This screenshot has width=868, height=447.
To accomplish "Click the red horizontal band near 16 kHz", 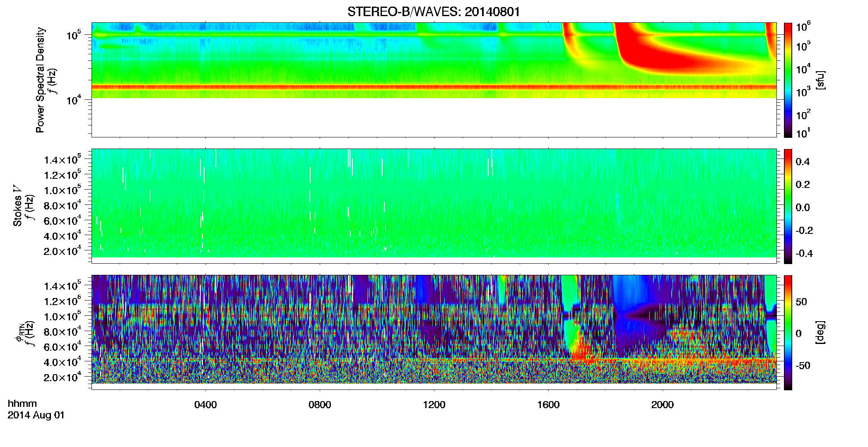I will tap(434, 87).
